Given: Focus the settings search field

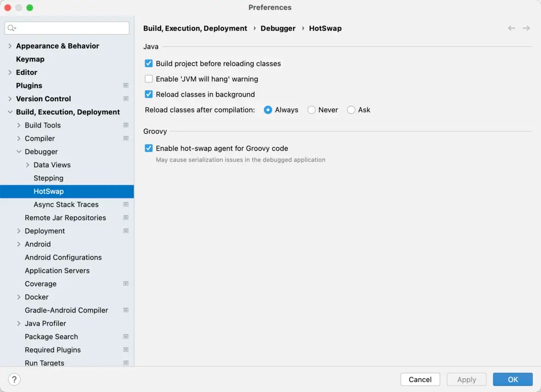Looking at the screenshot, I should pos(67,28).
